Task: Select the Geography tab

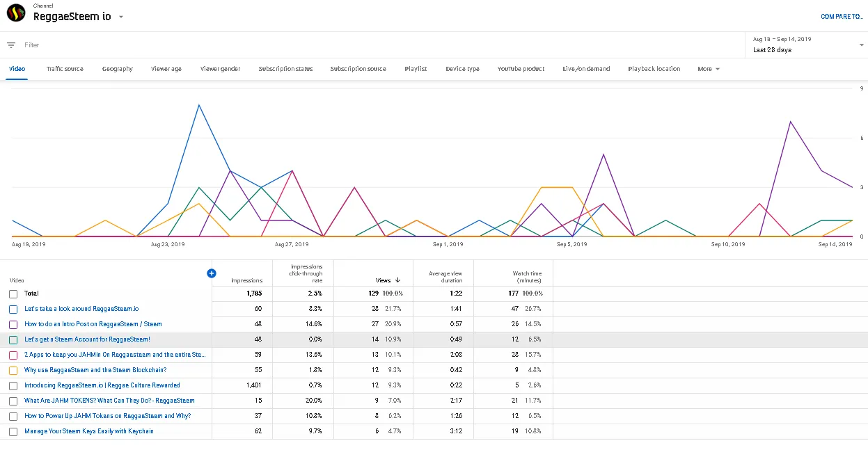Action: (x=117, y=69)
